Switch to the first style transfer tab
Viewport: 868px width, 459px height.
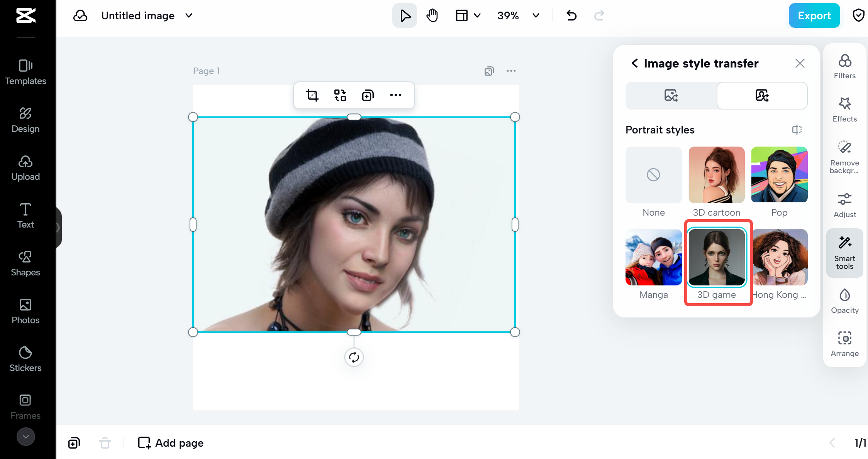[671, 95]
